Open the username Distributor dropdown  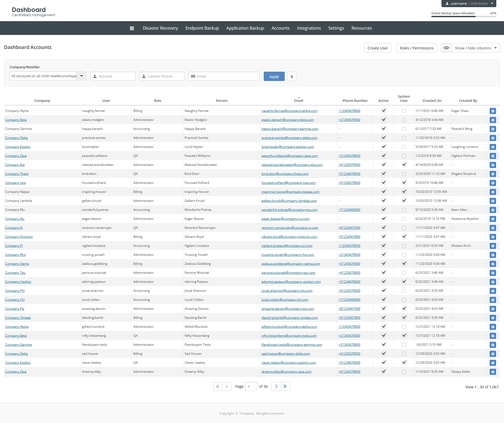469,3
